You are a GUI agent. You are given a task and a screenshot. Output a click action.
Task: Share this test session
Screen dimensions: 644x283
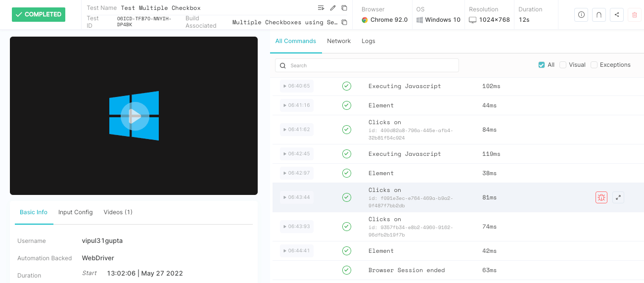pos(617,15)
